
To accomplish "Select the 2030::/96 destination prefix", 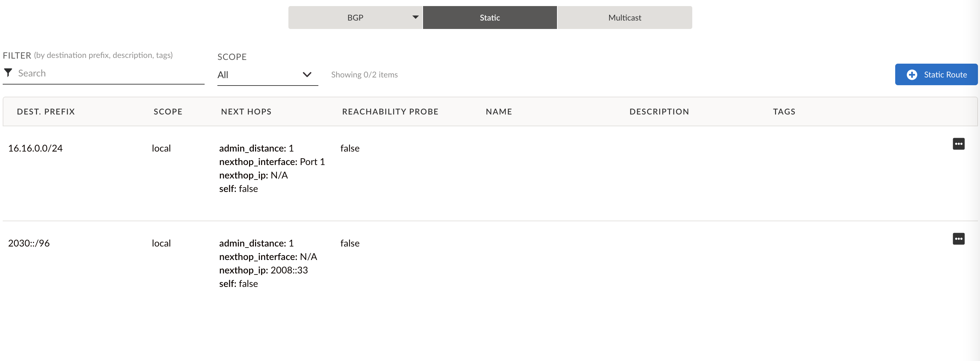I will coord(29,243).
